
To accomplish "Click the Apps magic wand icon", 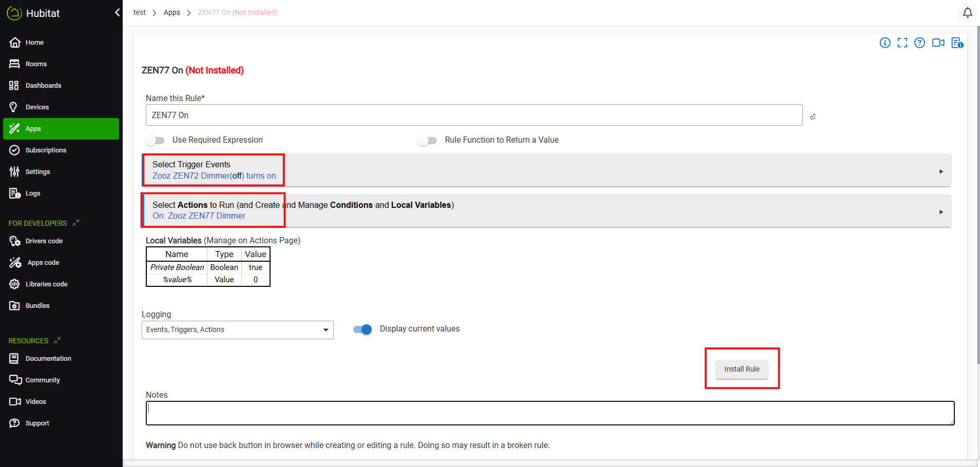I will tap(14, 129).
